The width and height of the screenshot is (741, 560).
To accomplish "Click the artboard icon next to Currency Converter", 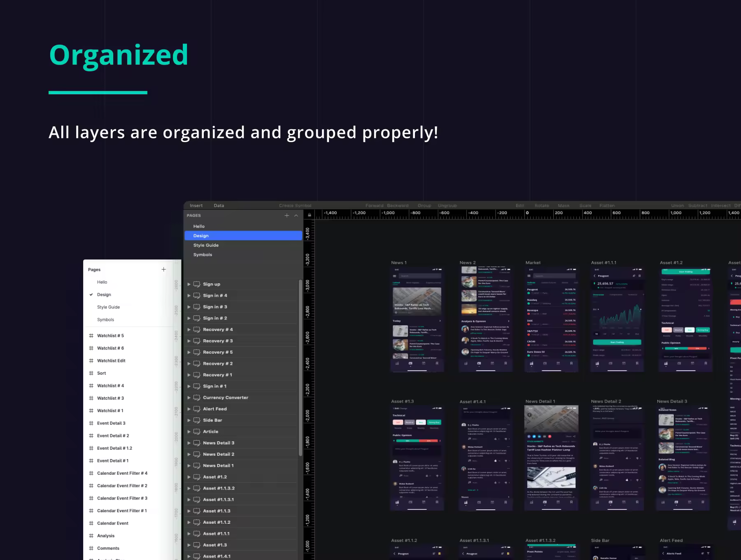I will click(x=197, y=398).
